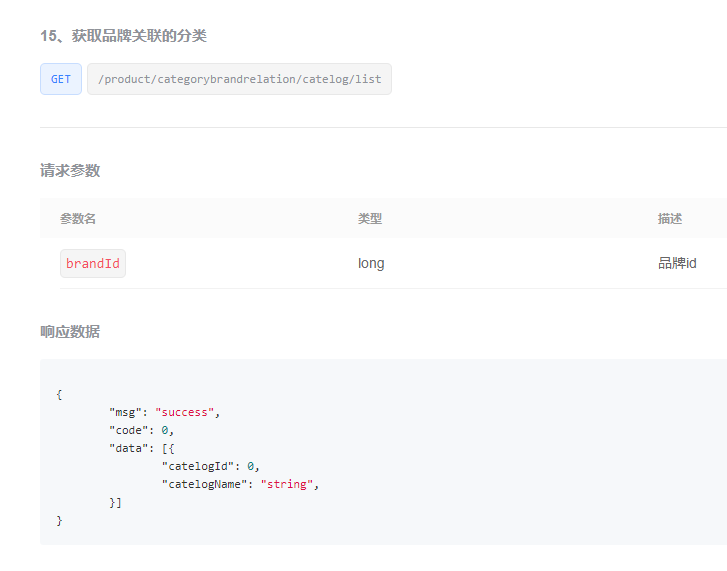This screenshot has width=727, height=571.
Task: Click the '品牌id' description cell
Action: (x=677, y=263)
